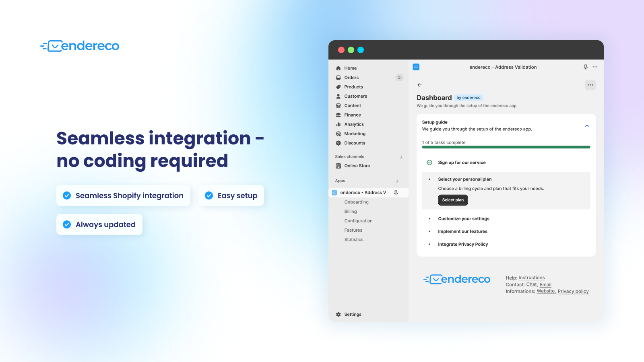
Task: Expand the Sales channels section
Action: (401, 157)
